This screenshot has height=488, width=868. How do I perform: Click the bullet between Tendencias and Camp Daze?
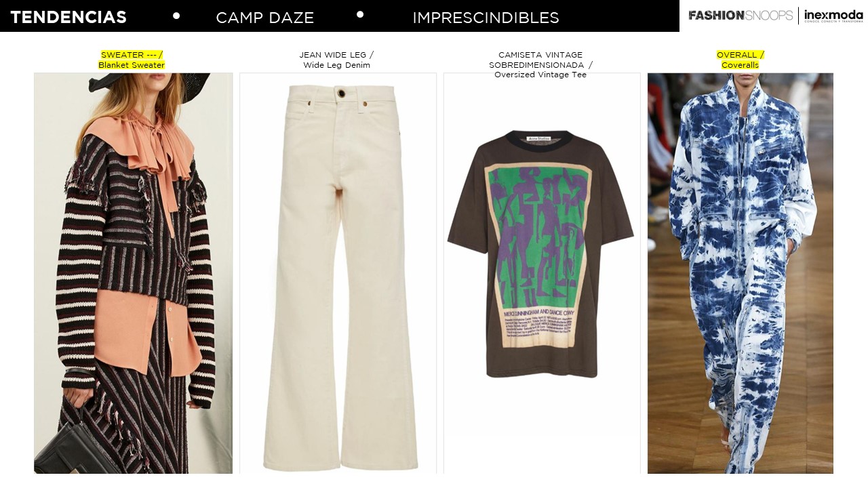[176, 15]
